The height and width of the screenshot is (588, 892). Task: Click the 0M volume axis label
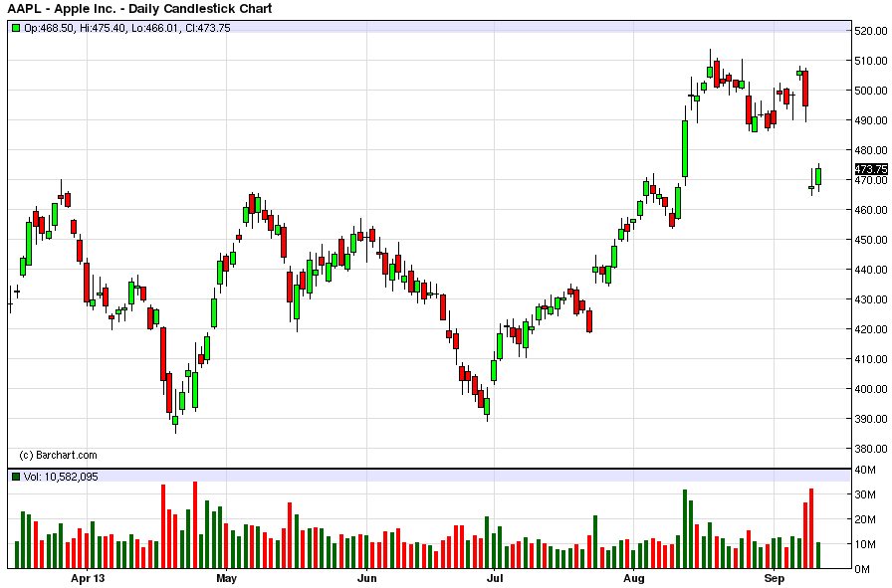click(862, 569)
